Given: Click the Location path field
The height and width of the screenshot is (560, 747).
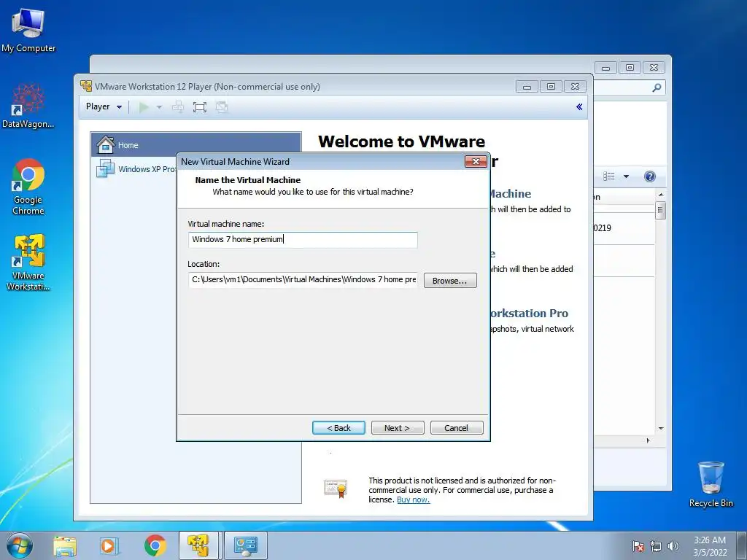Looking at the screenshot, I should 303,279.
